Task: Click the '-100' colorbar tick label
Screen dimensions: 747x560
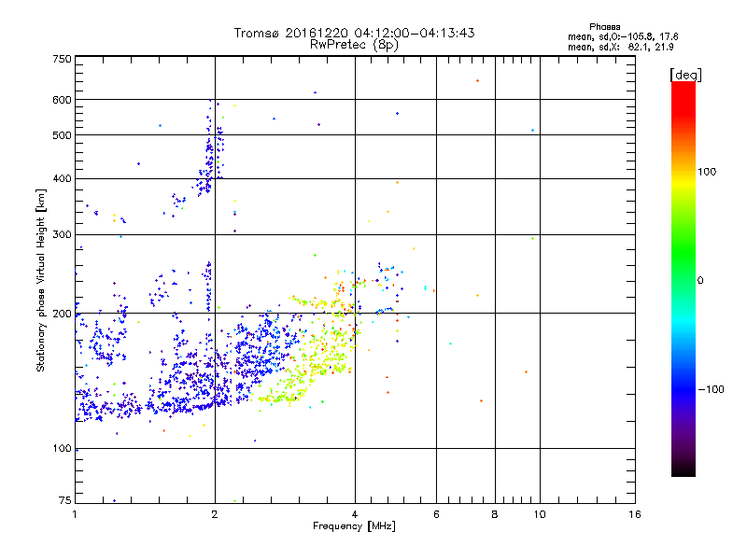Action: pos(711,389)
